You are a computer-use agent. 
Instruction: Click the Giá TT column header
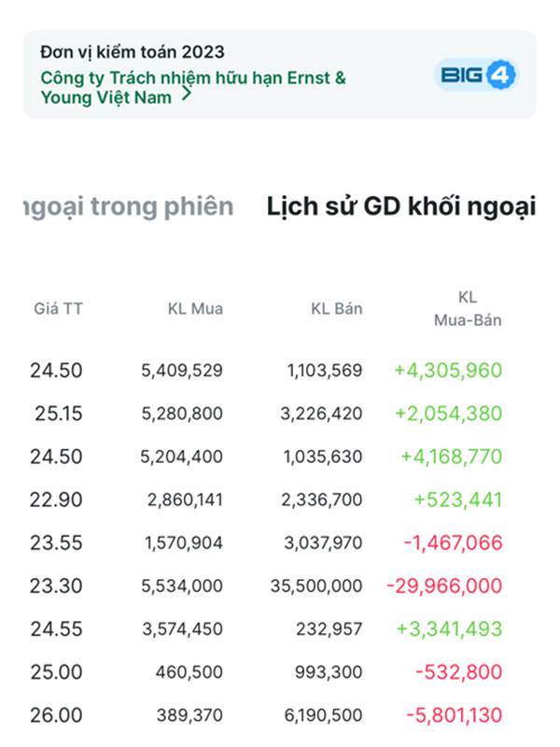point(58,308)
